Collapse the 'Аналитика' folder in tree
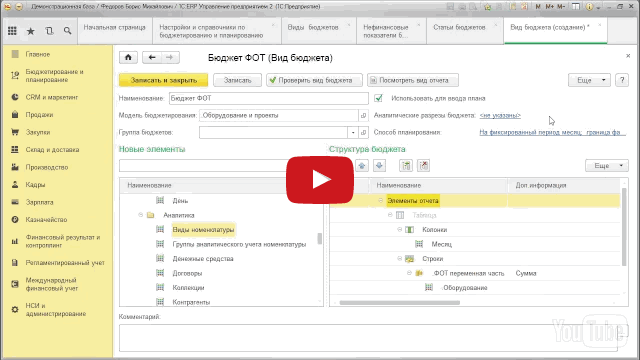640x360 pixels. pos(141,215)
